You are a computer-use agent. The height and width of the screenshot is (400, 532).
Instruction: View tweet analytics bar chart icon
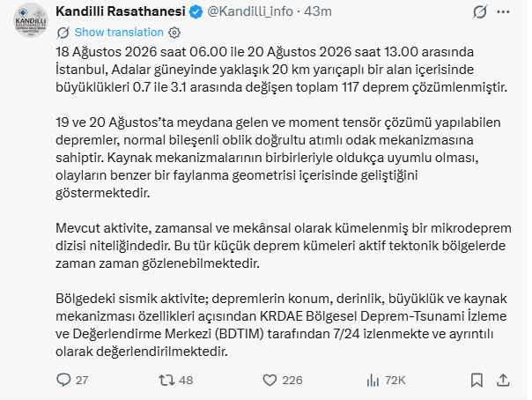(x=373, y=381)
